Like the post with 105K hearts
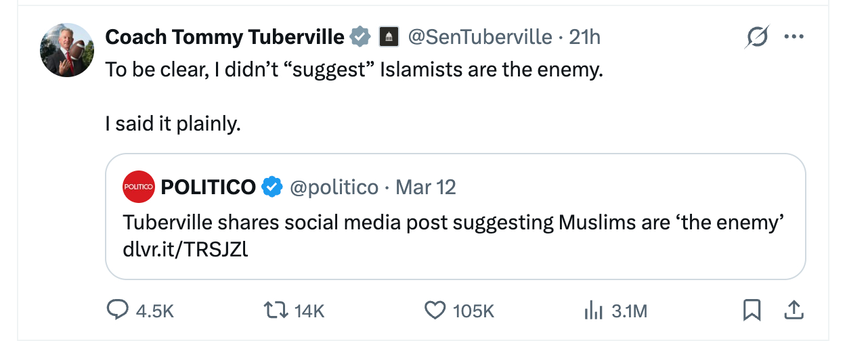The image size is (868, 341). click(435, 311)
